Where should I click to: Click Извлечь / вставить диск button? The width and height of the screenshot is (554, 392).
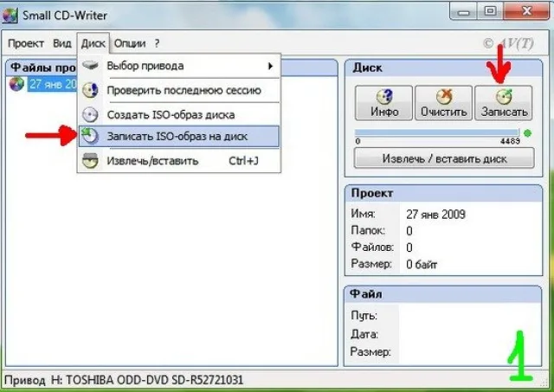tap(444, 158)
